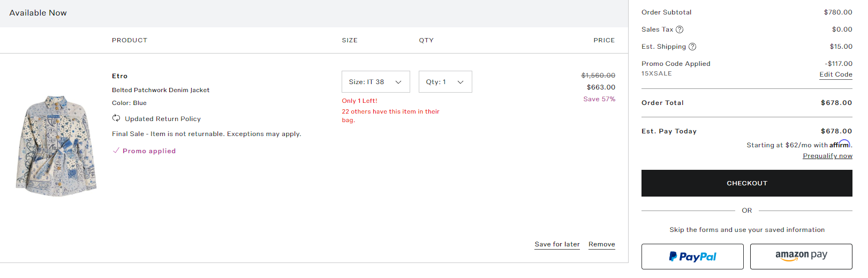Click Save for later link
868x278 pixels.
point(557,244)
